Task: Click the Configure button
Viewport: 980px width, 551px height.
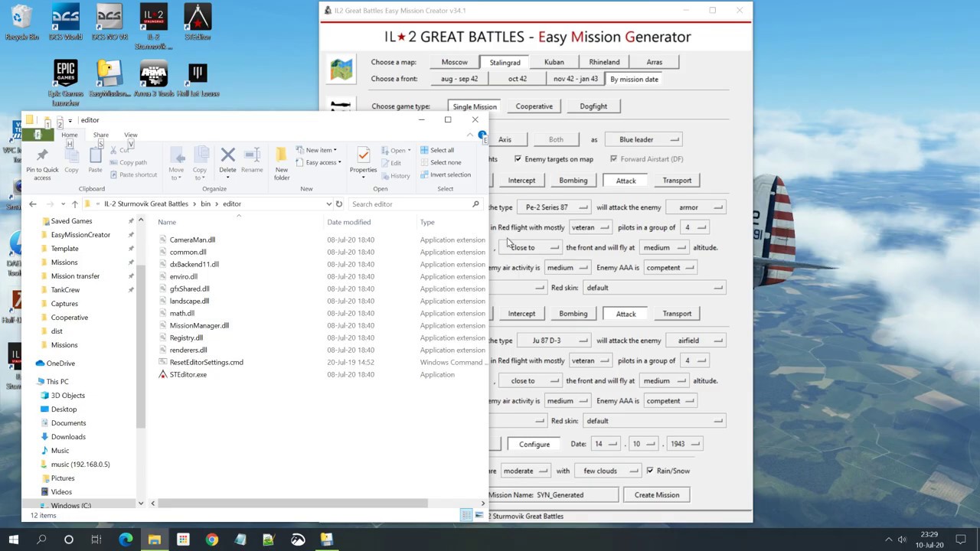Action: [x=534, y=444]
